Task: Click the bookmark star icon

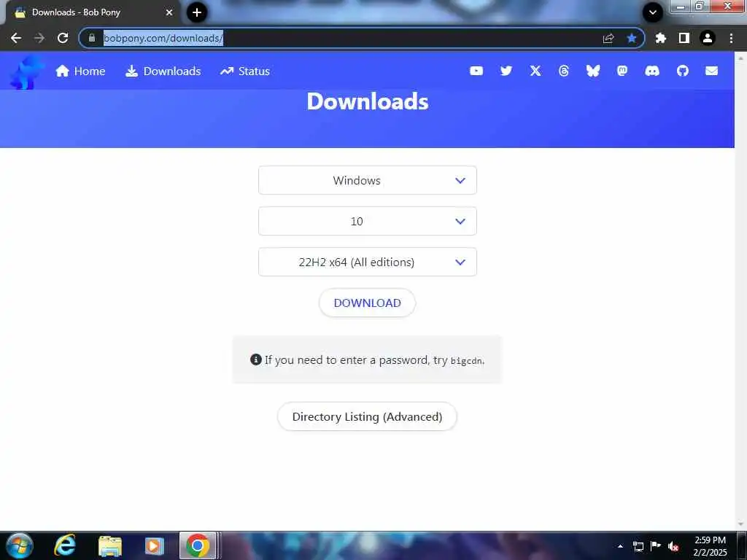Action: pos(631,38)
